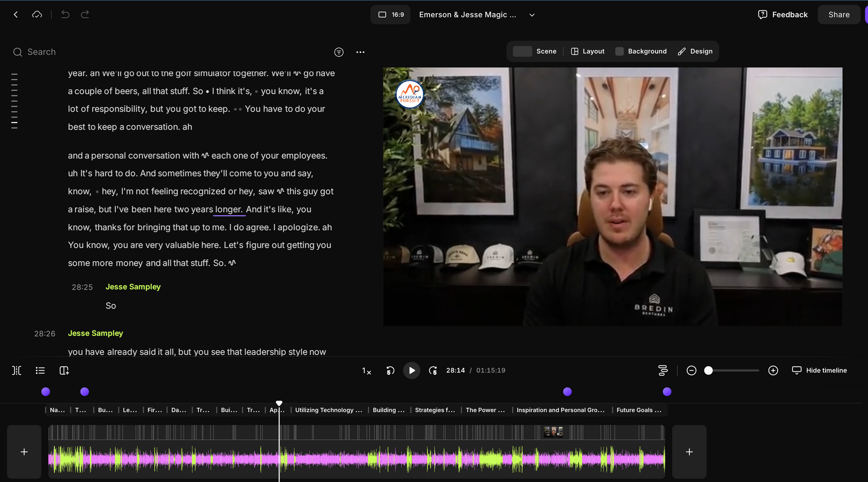
Task: Open the Design tab
Action: coord(695,52)
